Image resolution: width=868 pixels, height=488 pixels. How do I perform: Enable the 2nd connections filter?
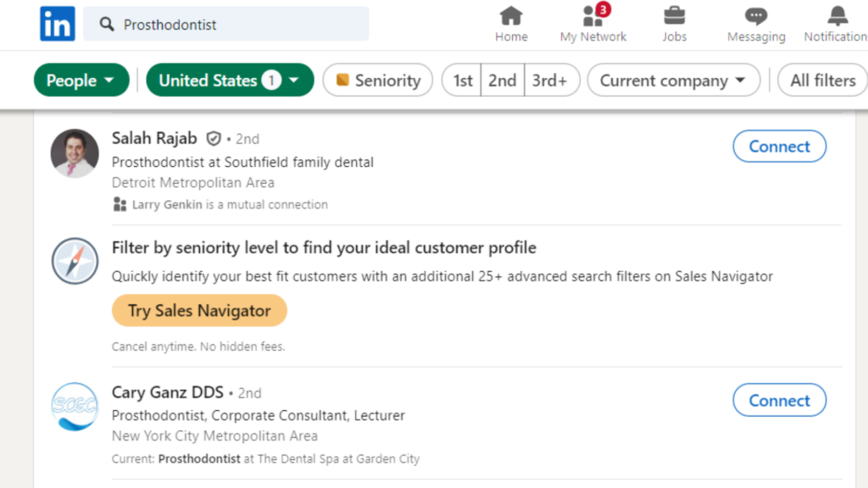coord(502,80)
